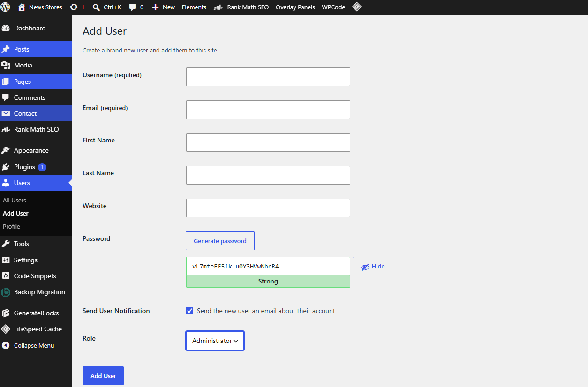Viewport: 588px width, 387px height.
Task: Click the Comments icon in the sidebar
Action: point(6,97)
